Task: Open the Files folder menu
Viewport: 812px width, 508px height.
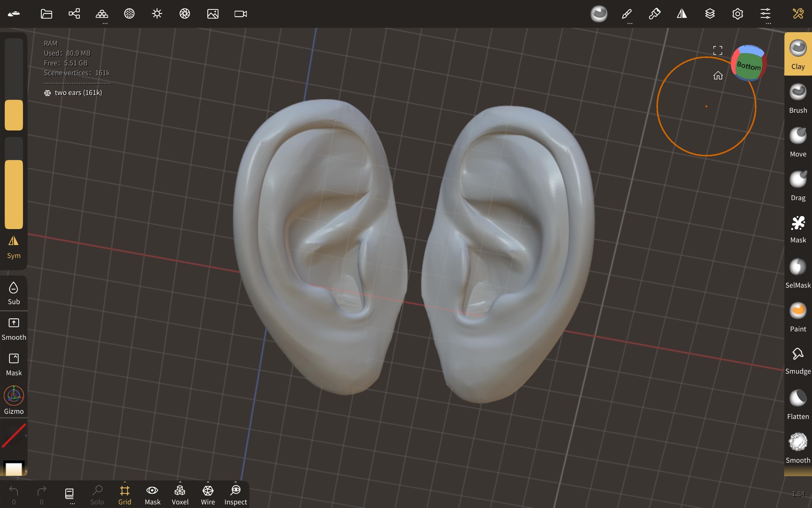Action: (x=46, y=14)
